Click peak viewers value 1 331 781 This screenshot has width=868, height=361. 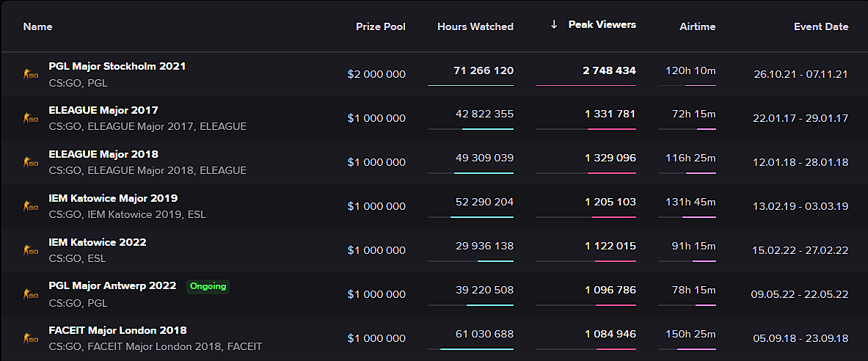tap(610, 114)
